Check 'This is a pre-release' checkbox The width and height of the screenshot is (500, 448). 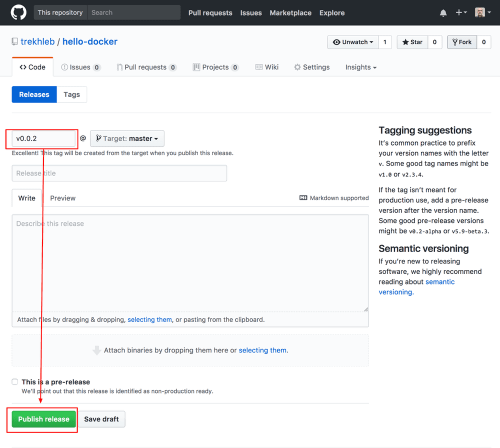[15, 381]
